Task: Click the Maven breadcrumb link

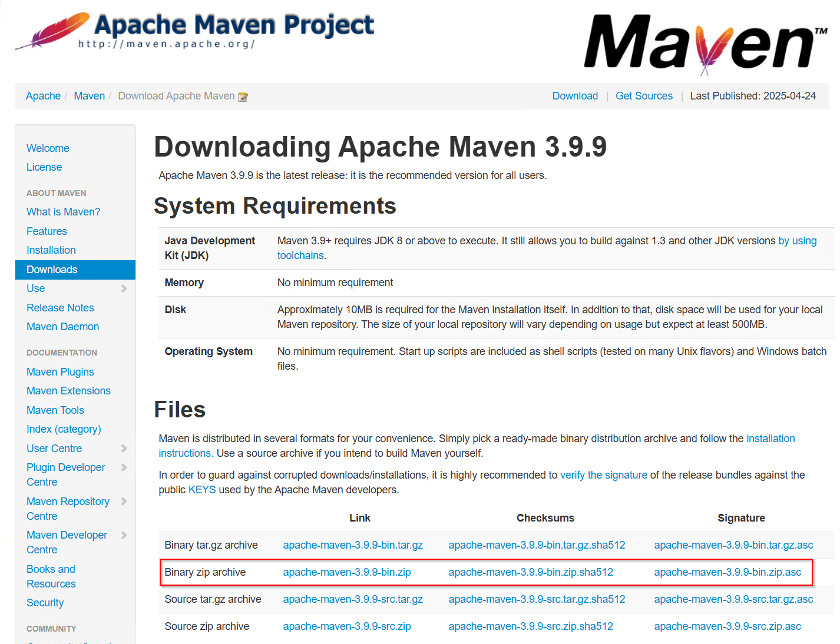Action: pyautogui.click(x=90, y=96)
